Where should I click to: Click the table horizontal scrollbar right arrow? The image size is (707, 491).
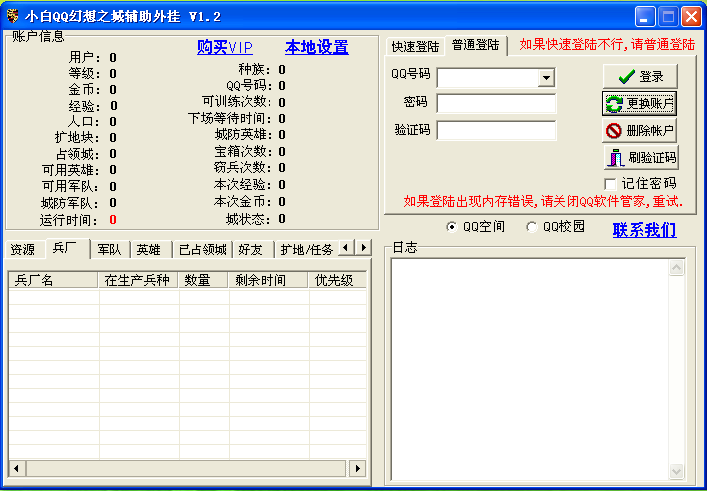click(x=358, y=468)
